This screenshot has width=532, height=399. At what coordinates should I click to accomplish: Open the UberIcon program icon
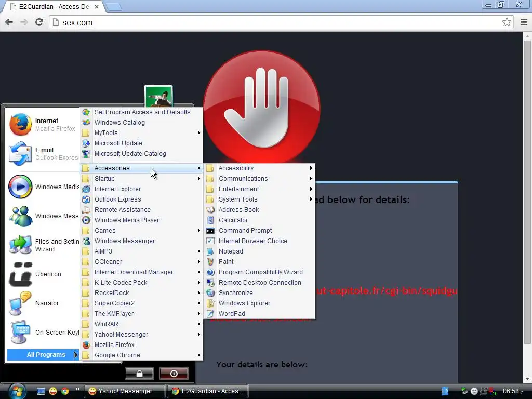[x=20, y=274]
